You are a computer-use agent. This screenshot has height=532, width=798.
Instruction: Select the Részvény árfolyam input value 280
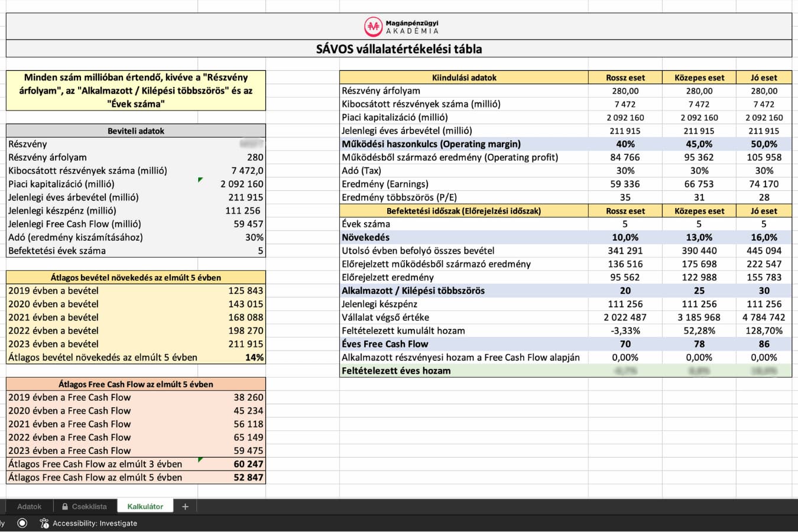pos(255,157)
